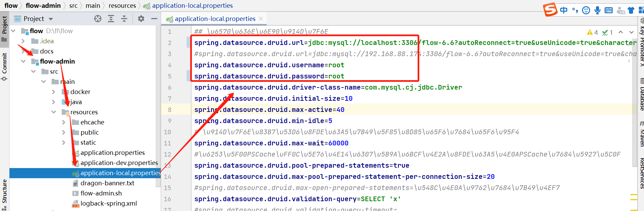Screen dimensions: 644x211
Task: Collapse the flow-admin module node
Action: 23,61
